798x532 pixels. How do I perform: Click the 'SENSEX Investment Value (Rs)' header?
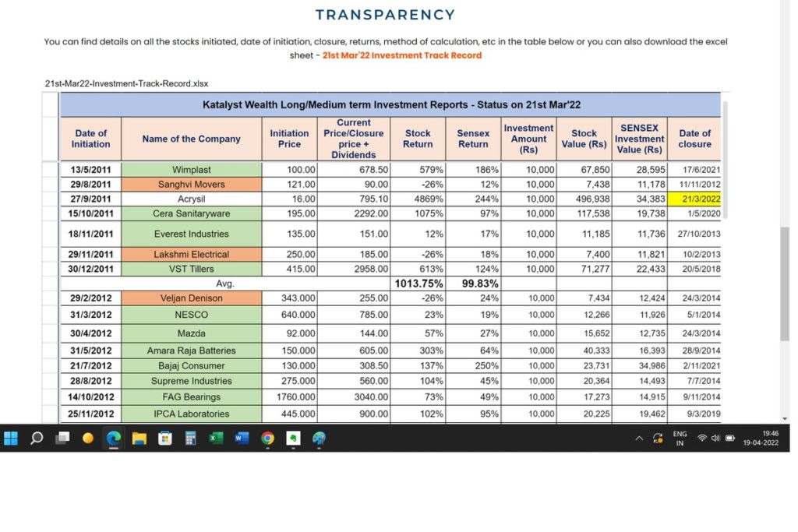(x=639, y=139)
